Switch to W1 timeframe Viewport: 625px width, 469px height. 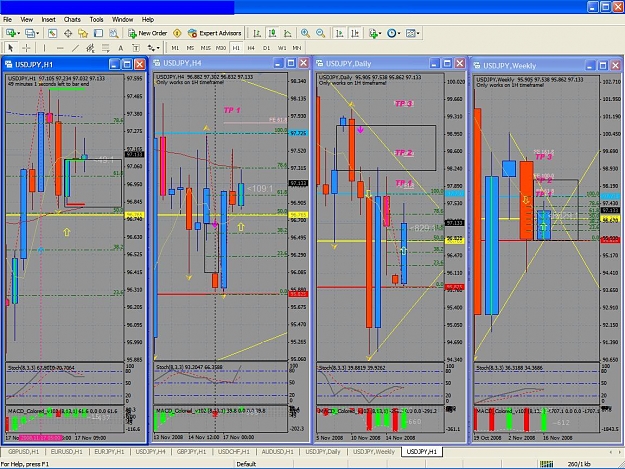(x=282, y=48)
